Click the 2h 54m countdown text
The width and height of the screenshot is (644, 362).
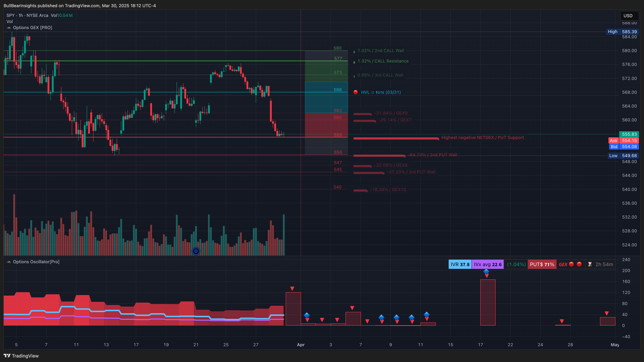tap(604, 264)
